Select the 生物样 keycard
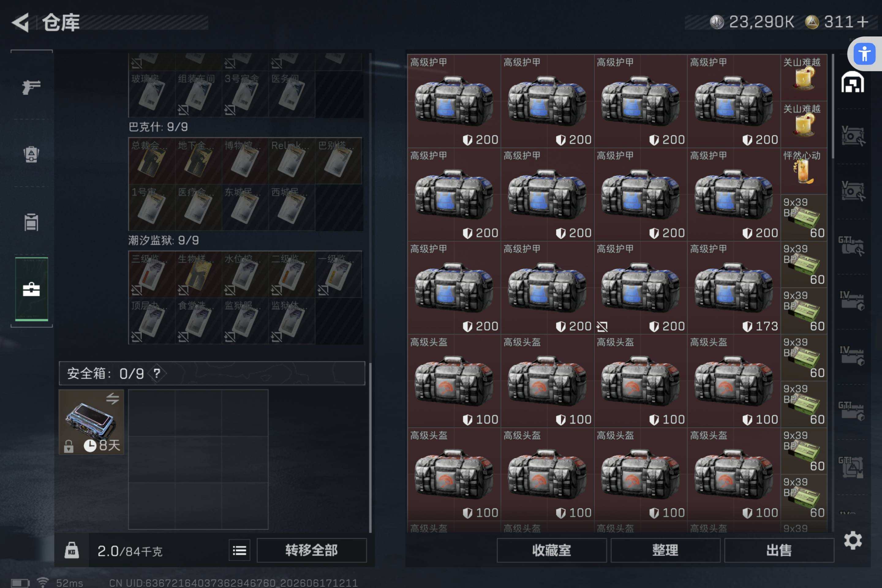Image resolution: width=882 pixels, height=588 pixels. coord(199,274)
